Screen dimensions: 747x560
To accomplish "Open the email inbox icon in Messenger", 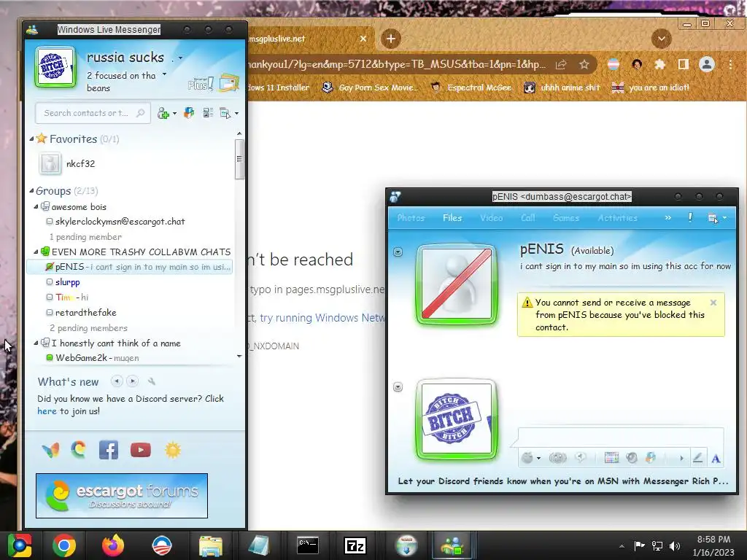I will 229,83.
